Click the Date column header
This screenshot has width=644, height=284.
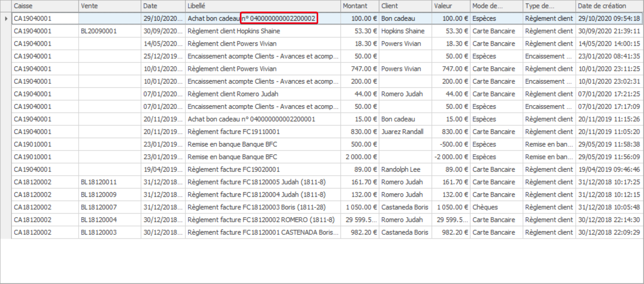[163, 6]
